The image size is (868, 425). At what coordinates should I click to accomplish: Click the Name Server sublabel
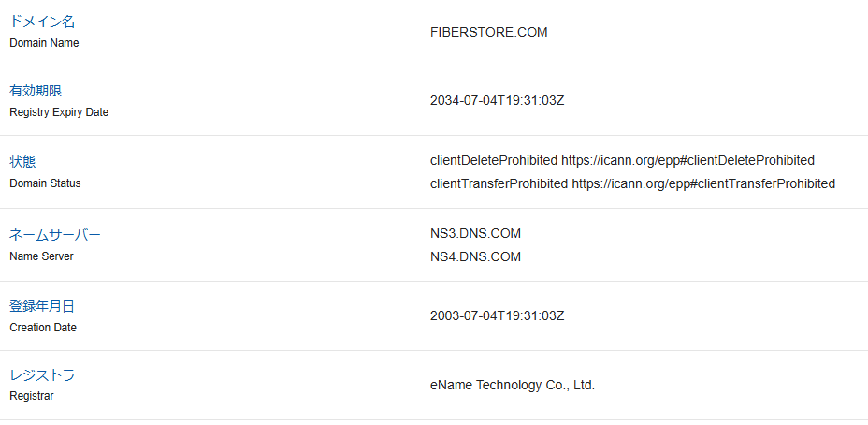(41, 256)
